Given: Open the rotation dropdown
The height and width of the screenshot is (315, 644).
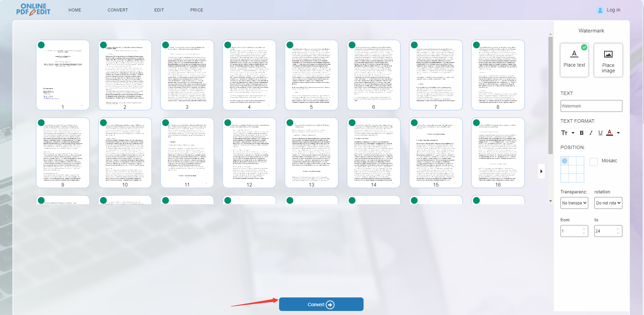Looking at the screenshot, I should (x=608, y=203).
